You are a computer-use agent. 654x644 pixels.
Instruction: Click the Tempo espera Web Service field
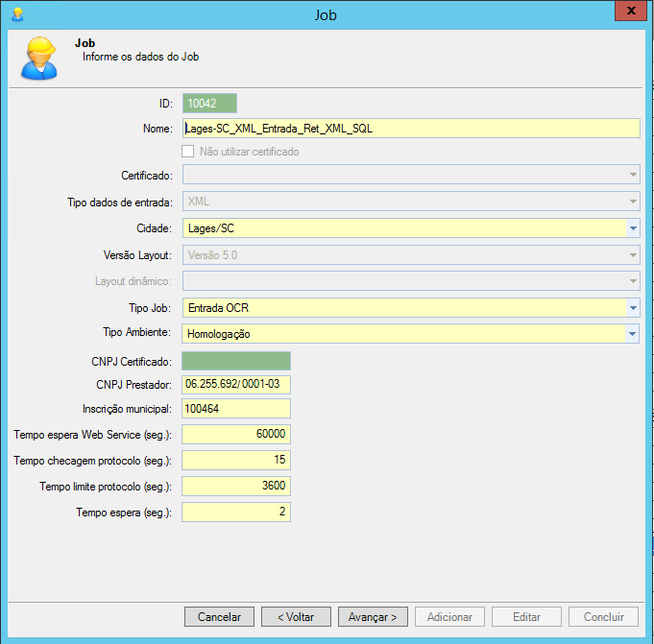click(x=235, y=435)
